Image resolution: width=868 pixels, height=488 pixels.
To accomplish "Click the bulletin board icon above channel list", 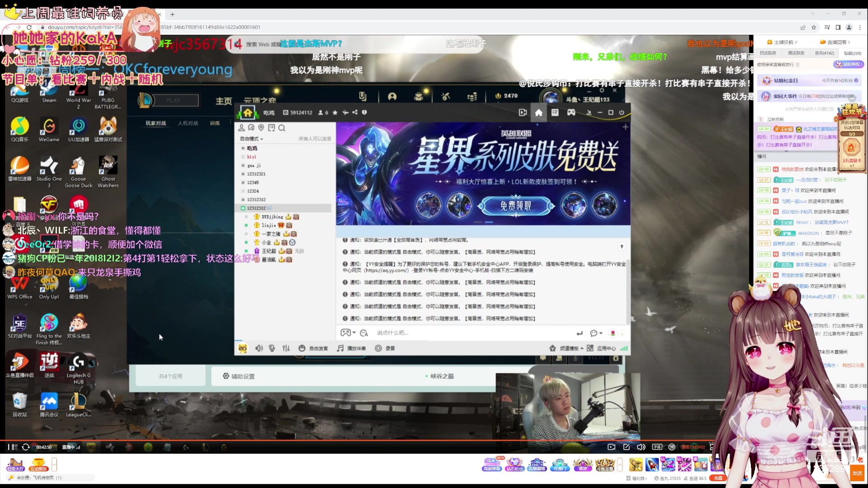I will (271, 128).
